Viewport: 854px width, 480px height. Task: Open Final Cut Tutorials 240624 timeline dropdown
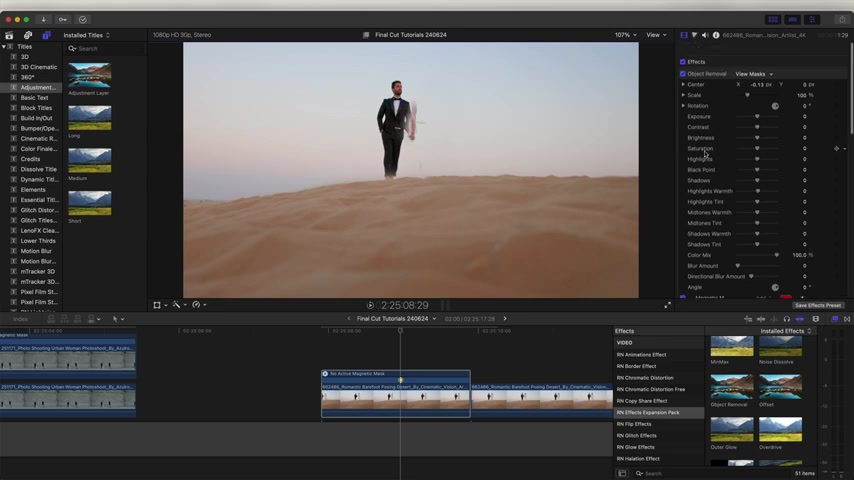[396, 319]
